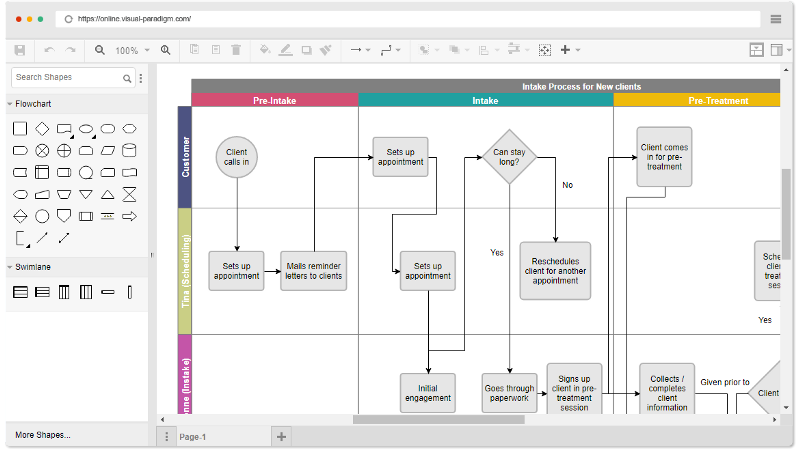Click the right arrow shape in Flowchart
The image size is (800, 454).
click(x=129, y=216)
